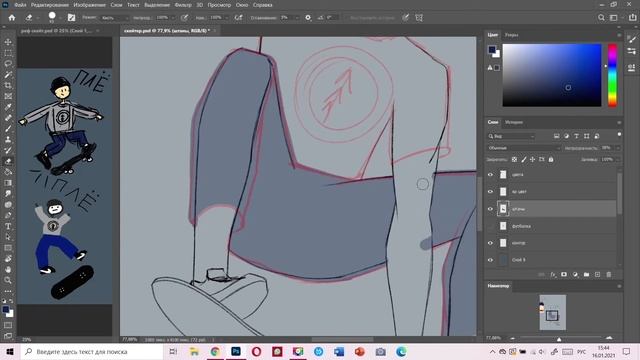
Task: Open the Фильтр menu
Action: point(183,5)
